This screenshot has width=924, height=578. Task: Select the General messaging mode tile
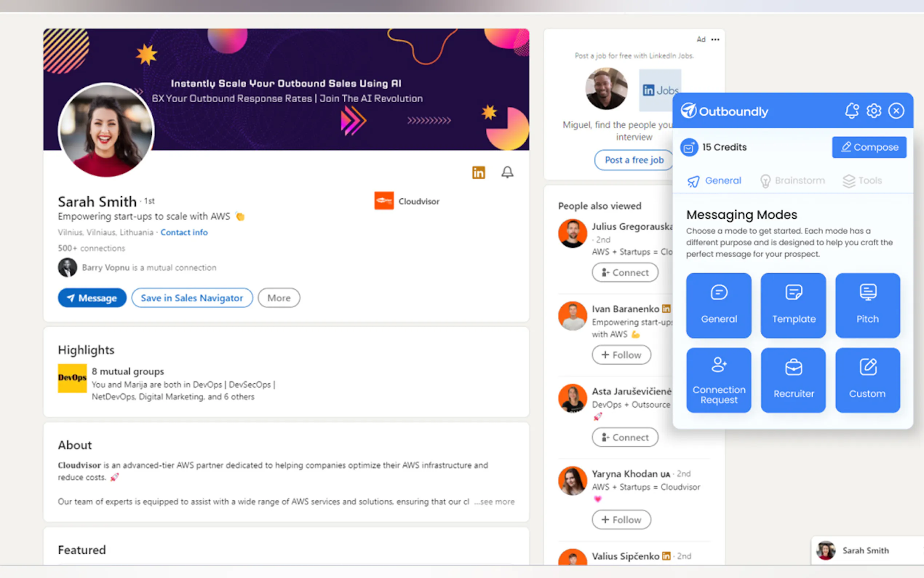point(718,305)
